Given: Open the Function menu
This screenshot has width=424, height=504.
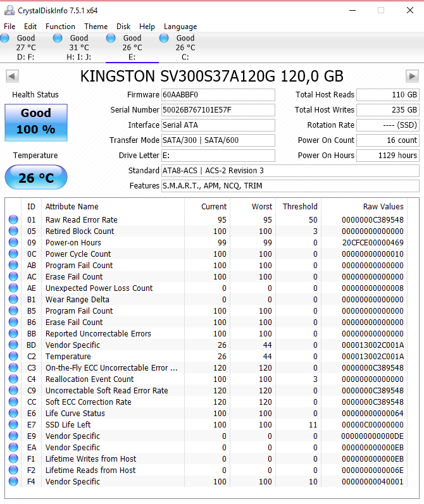Looking at the screenshot, I should coord(60,27).
